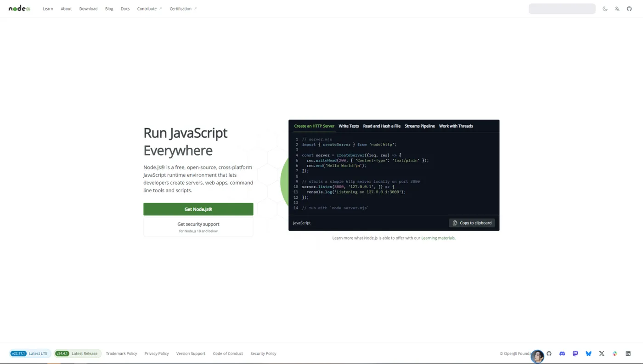Click code line 'import { createServer } from 'node:http';'
The image size is (643, 364).
[349, 145]
